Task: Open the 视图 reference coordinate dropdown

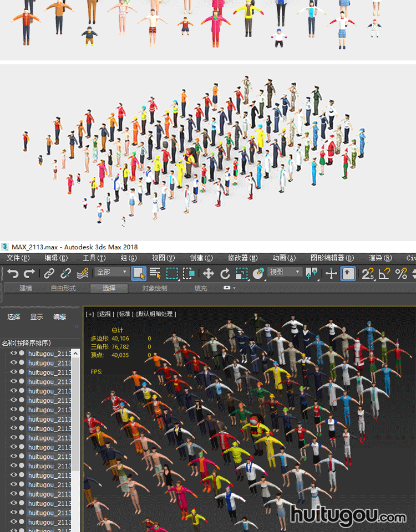Action: coord(285,272)
